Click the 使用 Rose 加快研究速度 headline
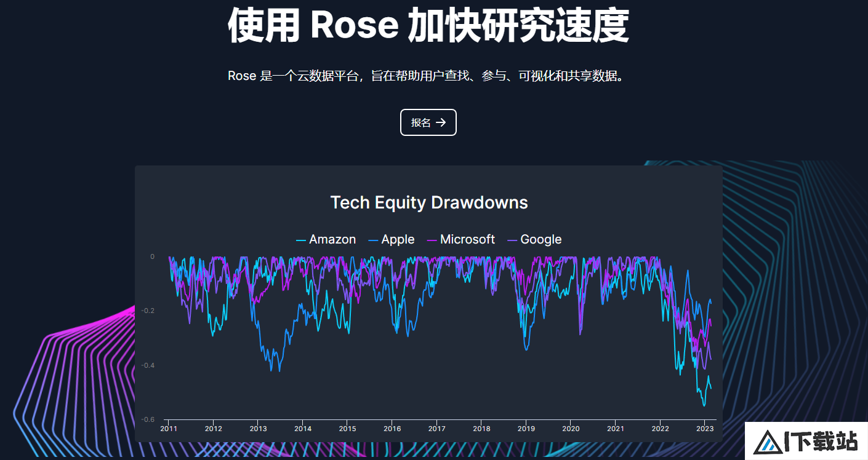This screenshot has width=868, height=460. click(428, 26)
